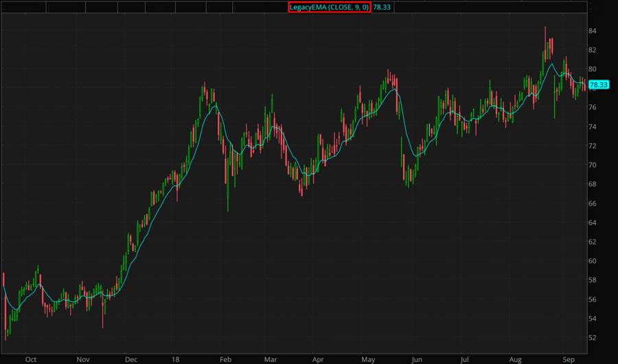Click the 52 level on price axis
618x364 pixels.
592,338
